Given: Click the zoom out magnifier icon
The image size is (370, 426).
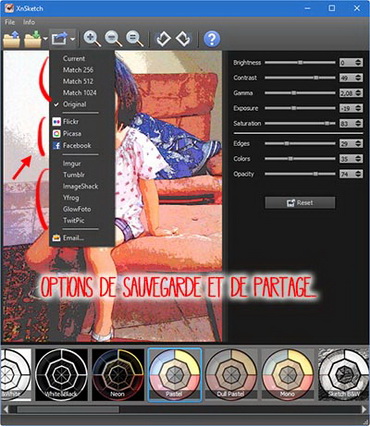Looking at the screenshot, I should click(x=113, y=39).
